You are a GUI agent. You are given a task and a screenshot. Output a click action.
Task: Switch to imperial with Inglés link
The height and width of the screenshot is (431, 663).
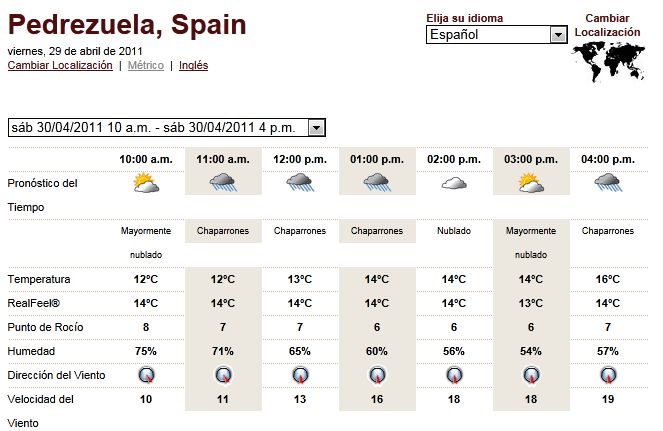[x=193, y=65]
